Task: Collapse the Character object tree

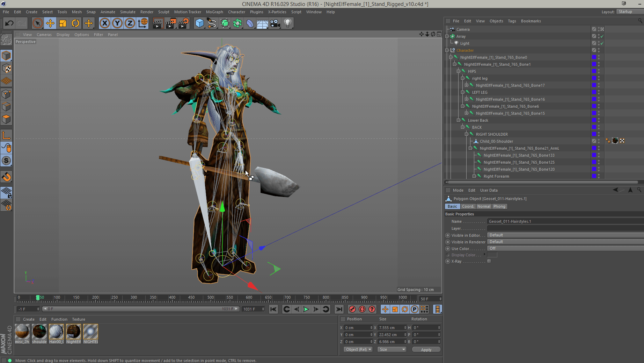Action: [447, 50]
